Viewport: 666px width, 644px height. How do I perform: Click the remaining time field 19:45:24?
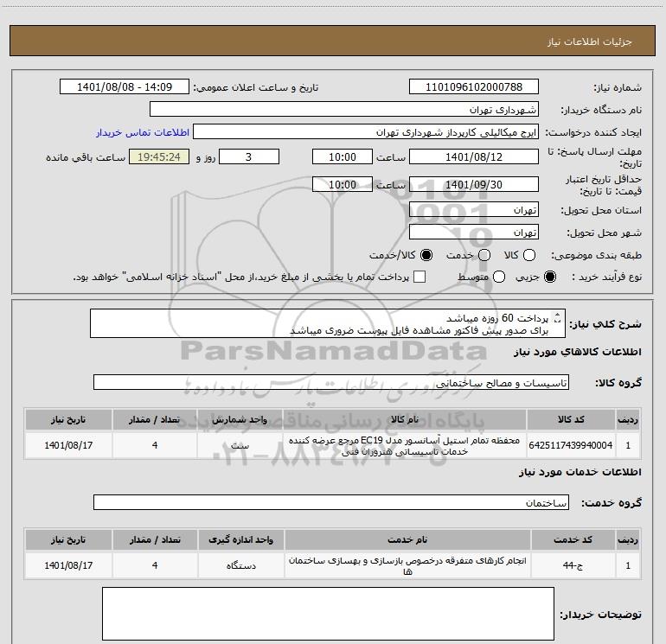(x=159, y=156)
